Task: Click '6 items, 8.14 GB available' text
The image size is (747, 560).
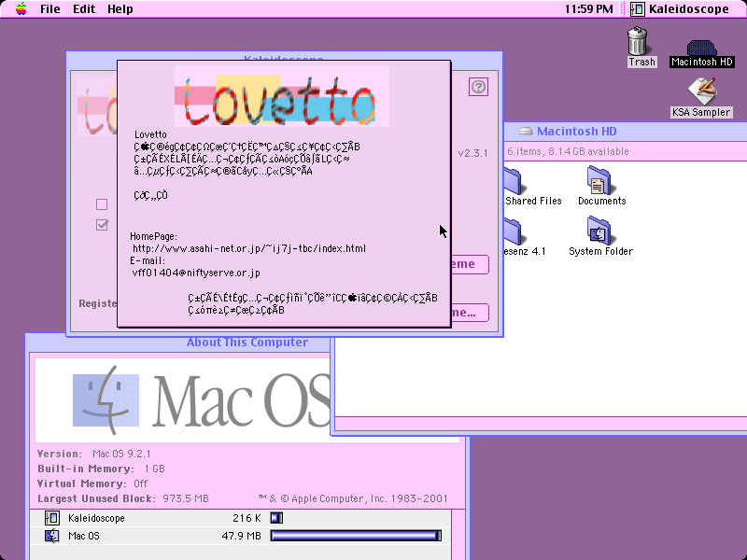Action: point(568,151)
